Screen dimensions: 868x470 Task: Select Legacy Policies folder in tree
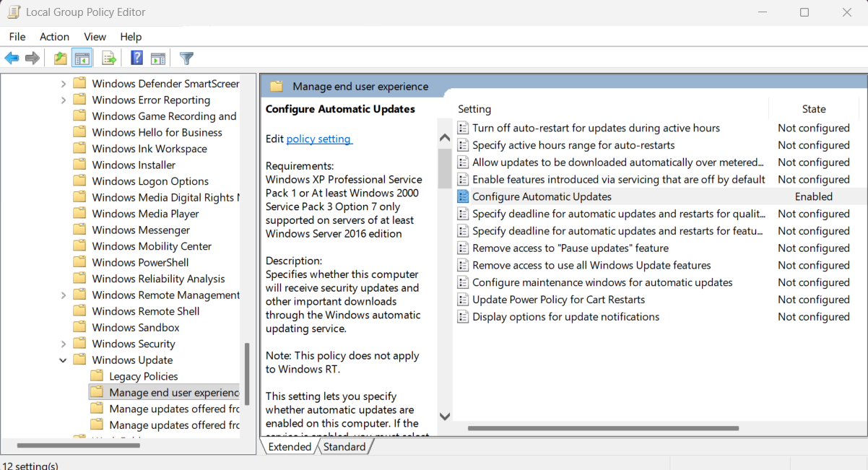[x=143, y=376]
